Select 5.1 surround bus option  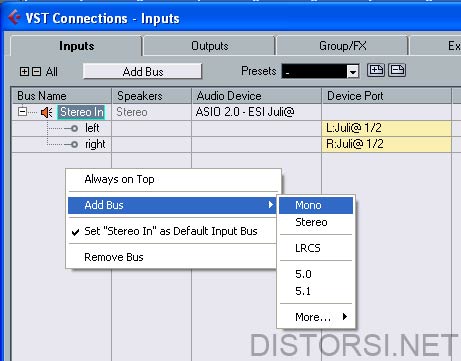point(316,291)
